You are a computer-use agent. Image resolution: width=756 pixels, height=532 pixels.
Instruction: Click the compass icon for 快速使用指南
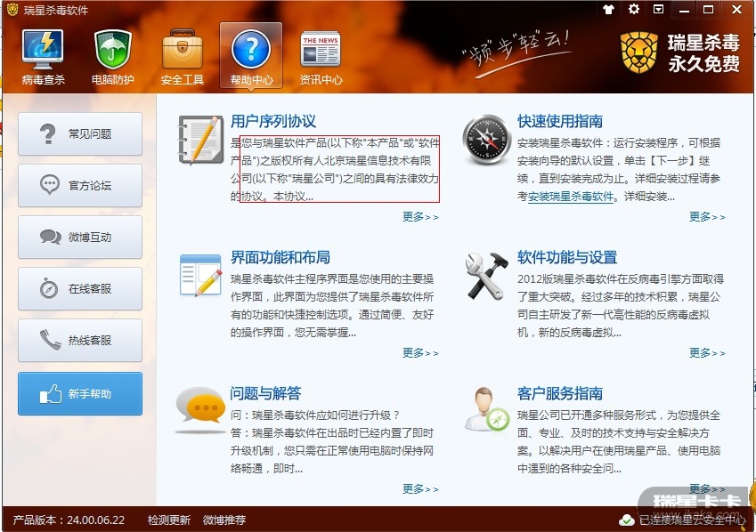click(x=487, y=139)
